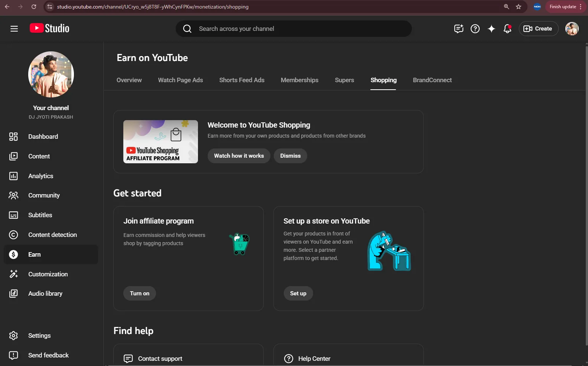The image size is (588, 366).
Task: Click the YouTube Studio logo
Action: 49,29
